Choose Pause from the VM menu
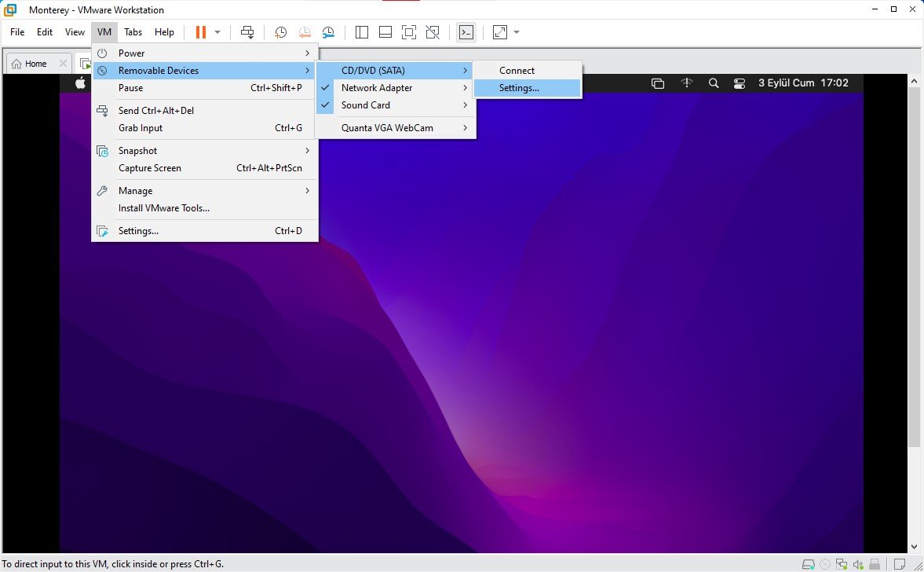The width and height of the screenshot is (924, 572). pos(204,88)
